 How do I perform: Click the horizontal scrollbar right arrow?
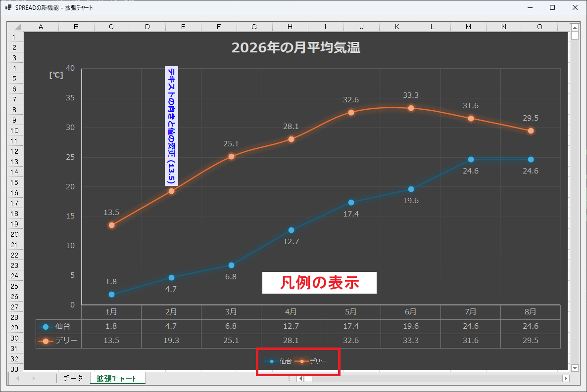pos(566,379)
